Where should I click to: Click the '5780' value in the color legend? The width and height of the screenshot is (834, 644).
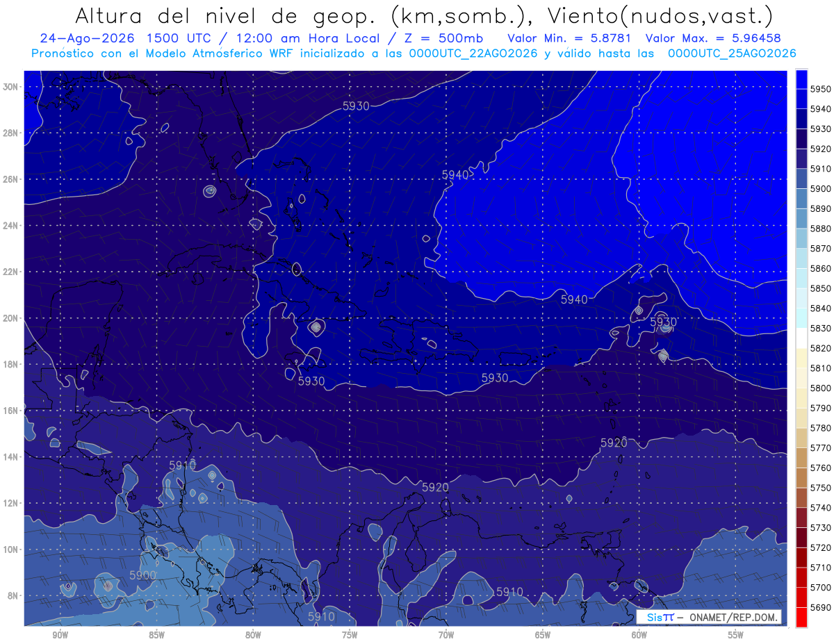(x=821, y=428)
